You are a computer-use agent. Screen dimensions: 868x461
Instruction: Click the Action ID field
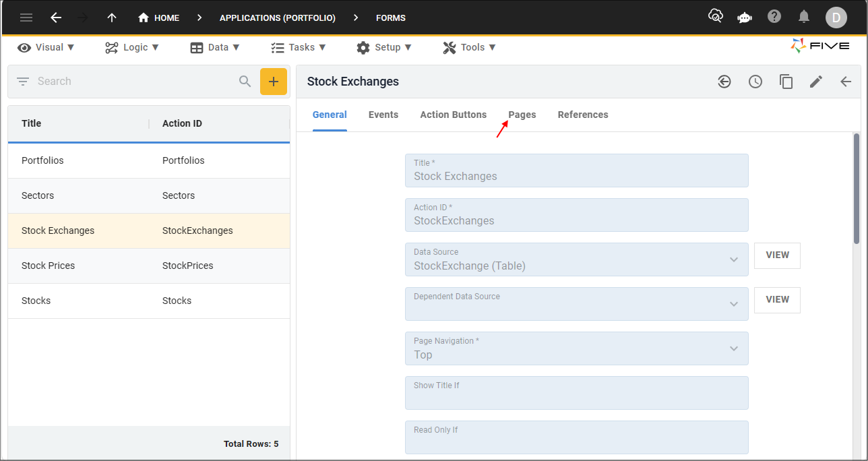click(577, 215)
